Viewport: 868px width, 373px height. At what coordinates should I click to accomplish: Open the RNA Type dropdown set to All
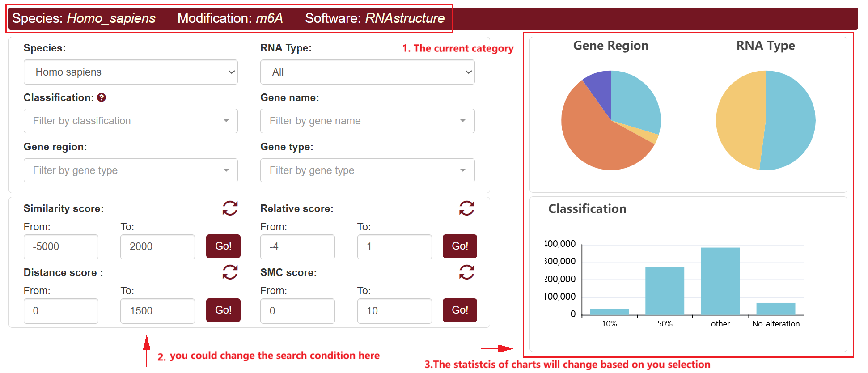(x=367, y=72)
